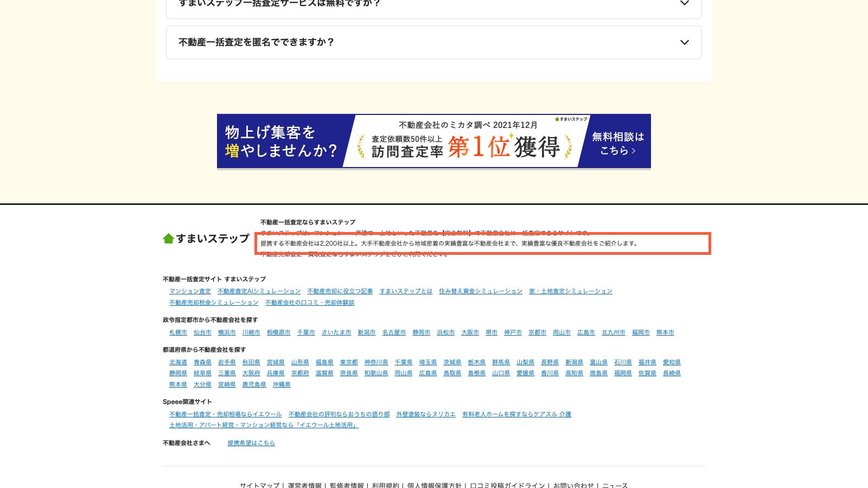Choose the 愛知県 prefecture link
The width and height of the screenshot is (868, 488).
pos(672,362)
